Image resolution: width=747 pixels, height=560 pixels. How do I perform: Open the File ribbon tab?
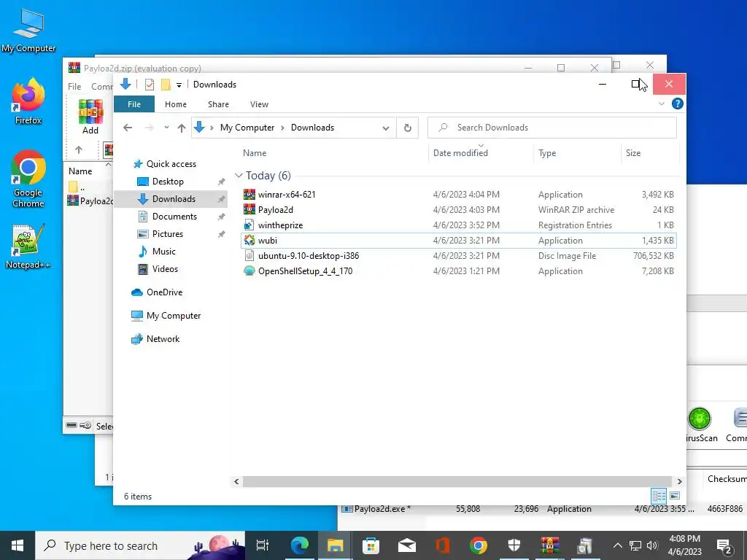click(134, 104)
